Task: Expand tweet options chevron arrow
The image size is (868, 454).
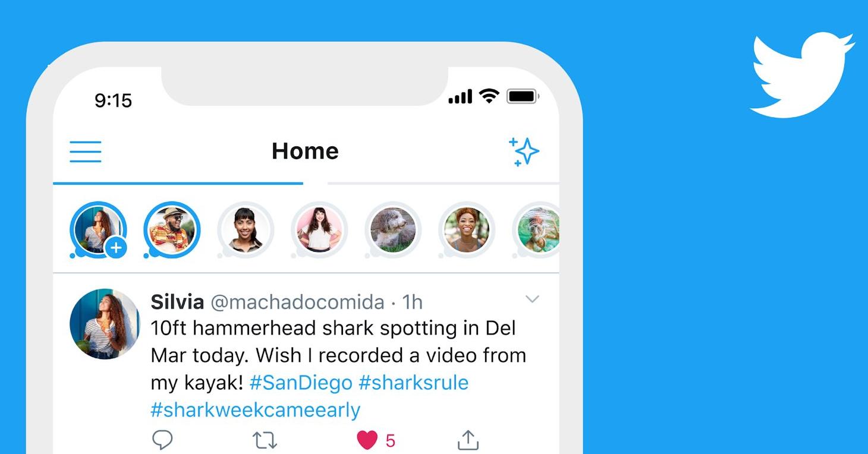Action: (532, 299)
